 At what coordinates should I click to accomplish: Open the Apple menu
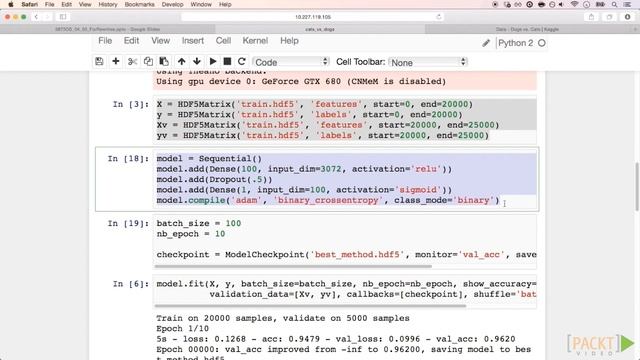click(11, 4)
